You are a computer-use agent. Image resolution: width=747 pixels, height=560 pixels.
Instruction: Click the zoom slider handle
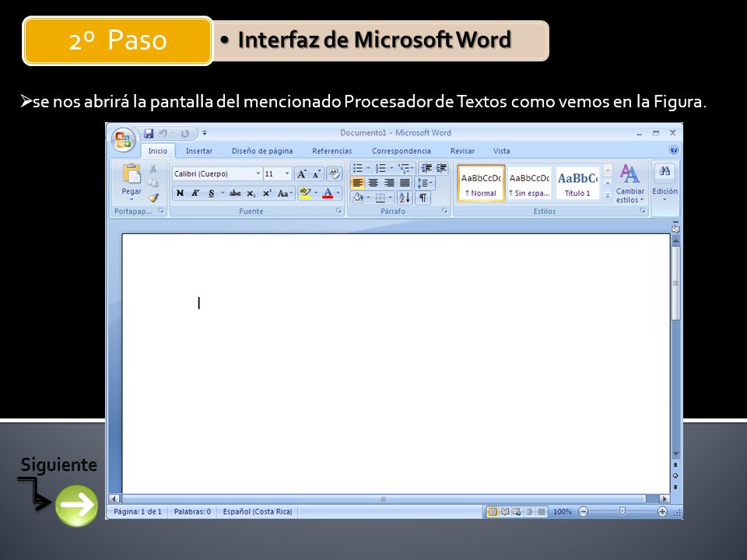tap(622, 512)
